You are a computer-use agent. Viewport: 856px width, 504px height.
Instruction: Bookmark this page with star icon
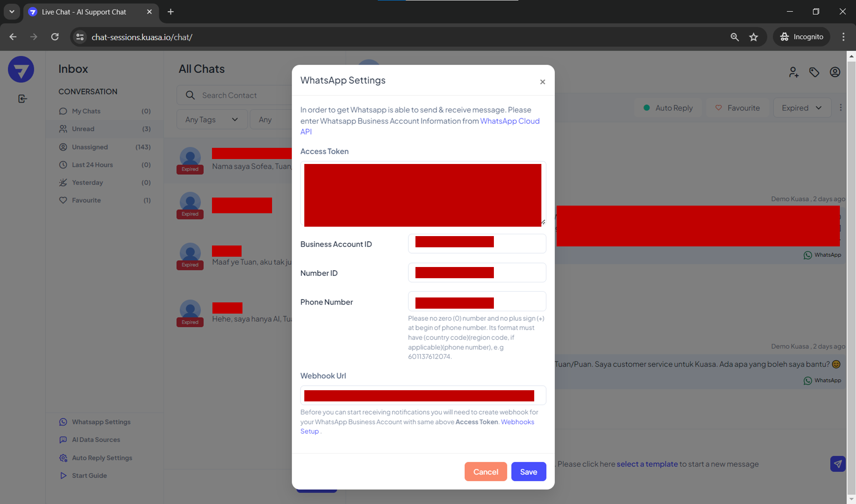(753, 37)
